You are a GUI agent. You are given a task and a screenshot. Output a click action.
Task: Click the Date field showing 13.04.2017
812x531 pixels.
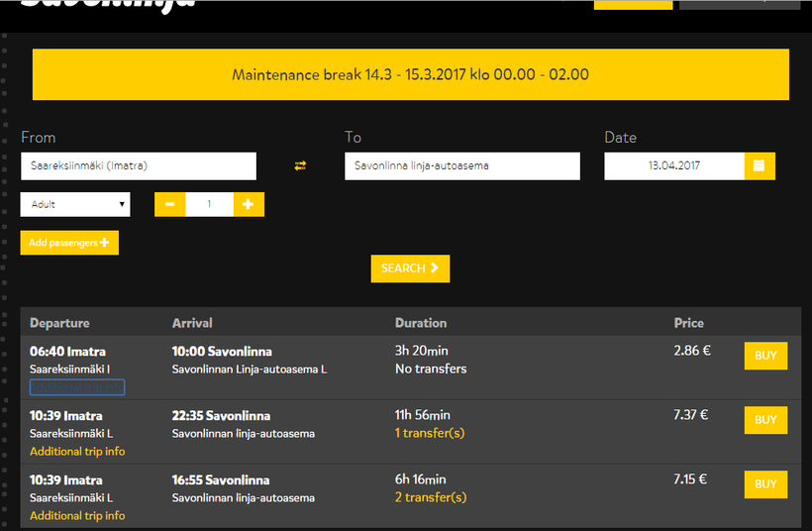(673, 165)
